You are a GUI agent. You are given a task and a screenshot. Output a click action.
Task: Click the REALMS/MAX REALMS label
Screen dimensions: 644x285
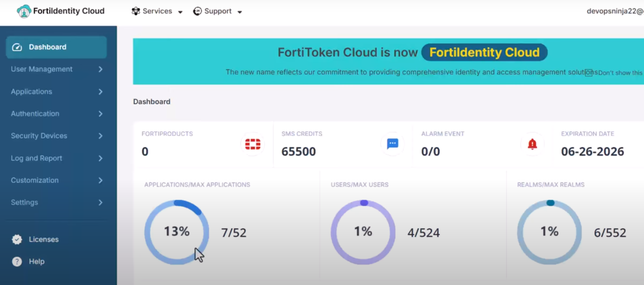551,185
